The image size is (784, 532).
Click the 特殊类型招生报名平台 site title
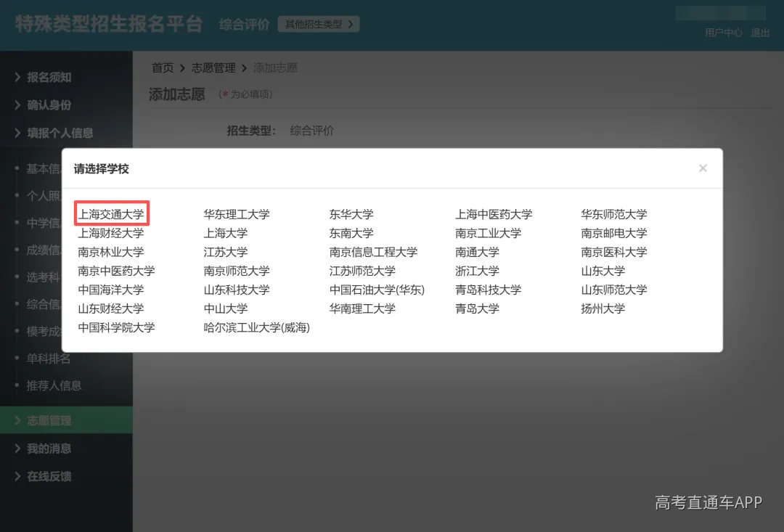[108, 24]
